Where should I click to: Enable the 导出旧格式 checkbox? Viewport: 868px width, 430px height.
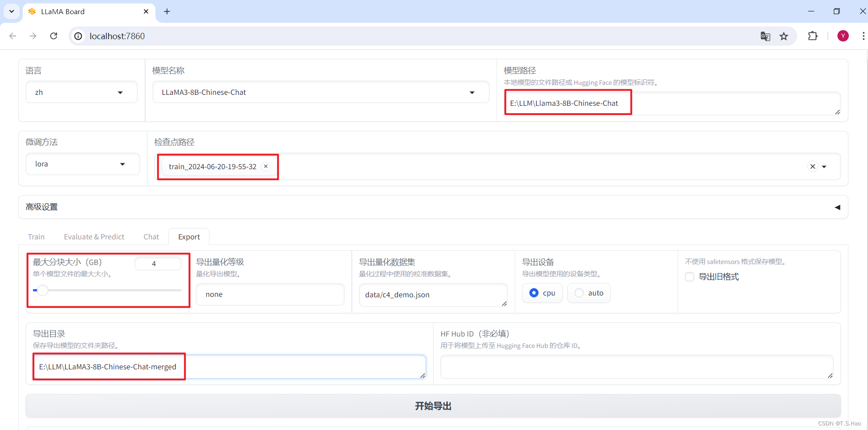point(690,277)
